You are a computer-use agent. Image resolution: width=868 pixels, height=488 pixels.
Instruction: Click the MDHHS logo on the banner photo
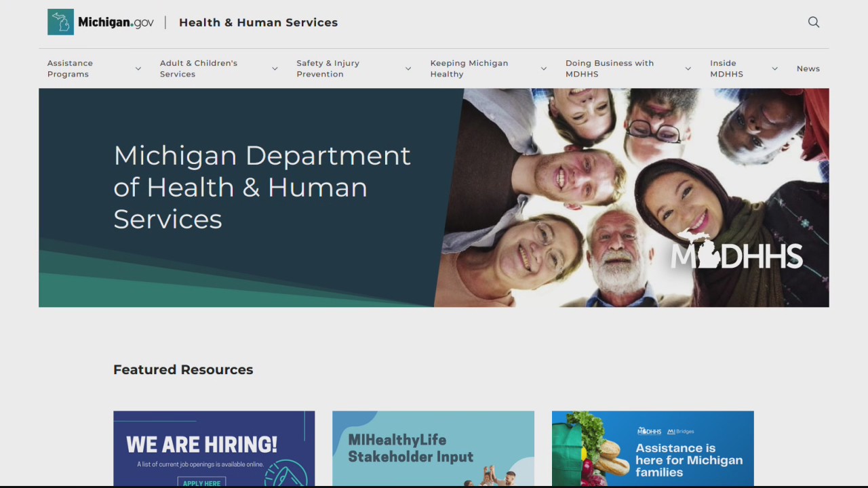point(736,255)
